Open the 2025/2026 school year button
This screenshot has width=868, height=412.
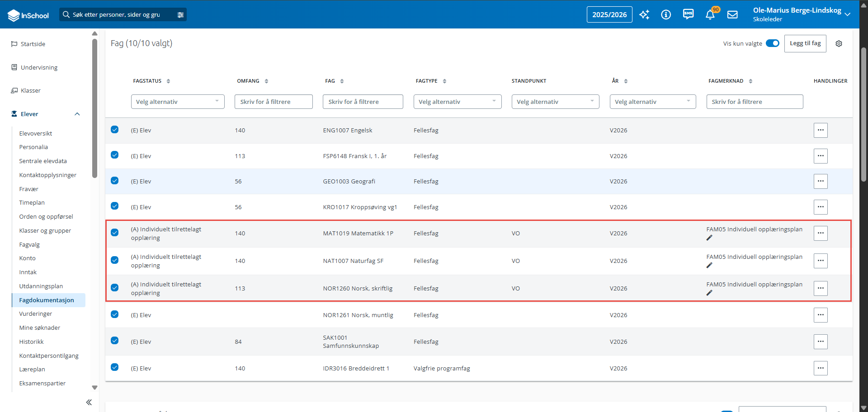tap(609, 14)
